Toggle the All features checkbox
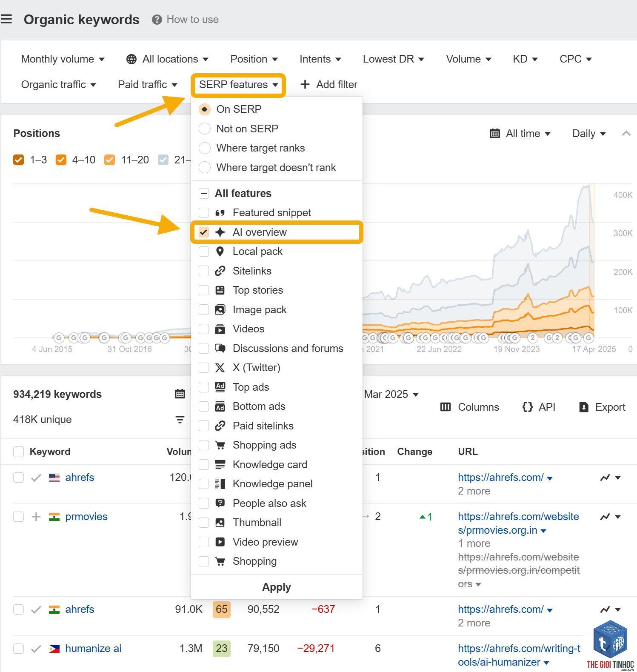The width and height of the screenshot is (637, 672). point(204,194)
